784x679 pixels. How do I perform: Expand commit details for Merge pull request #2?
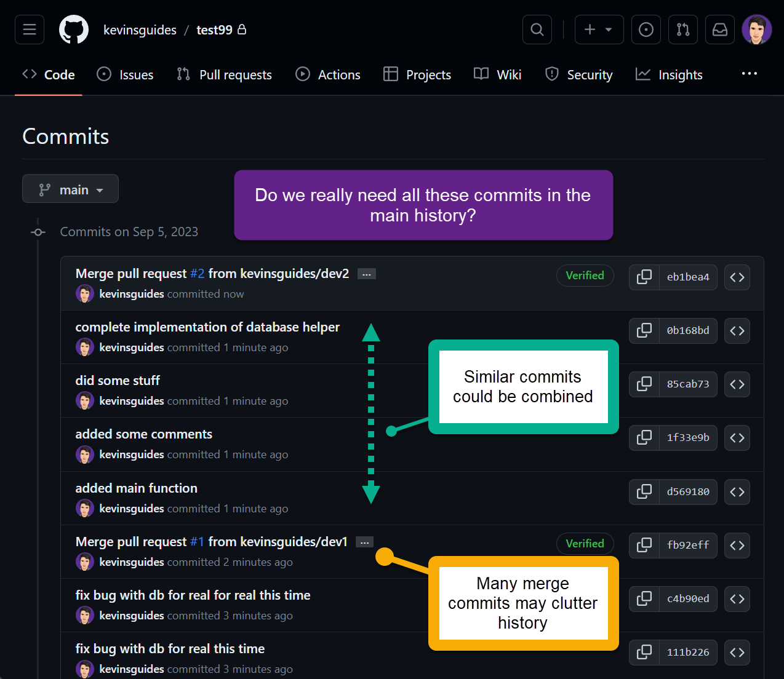(367, 274)
